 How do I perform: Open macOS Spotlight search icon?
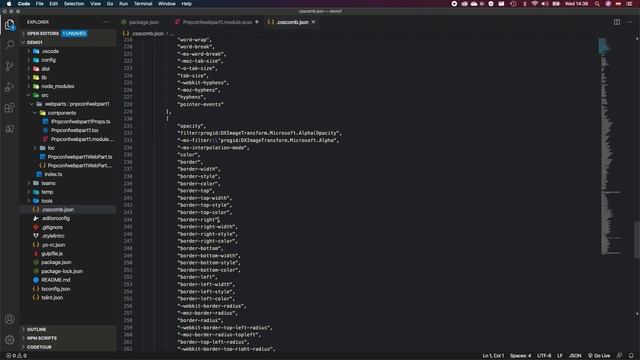point(597,4)
